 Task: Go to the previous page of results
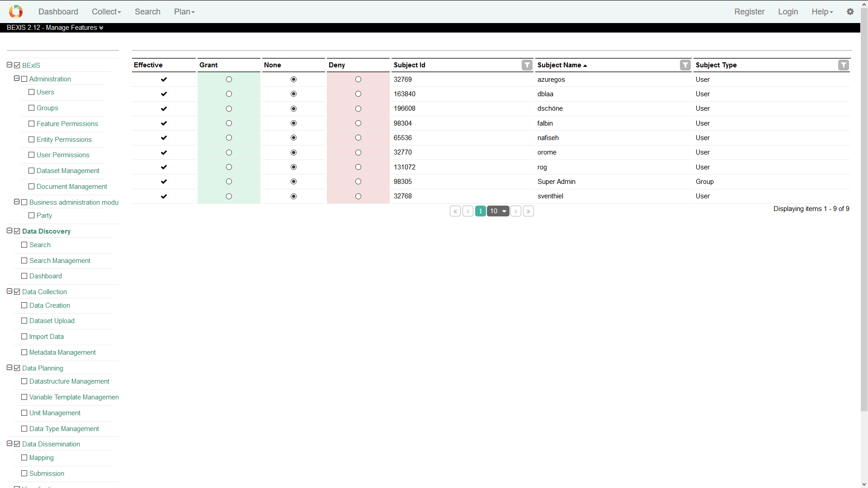click(x=468, y=211)
